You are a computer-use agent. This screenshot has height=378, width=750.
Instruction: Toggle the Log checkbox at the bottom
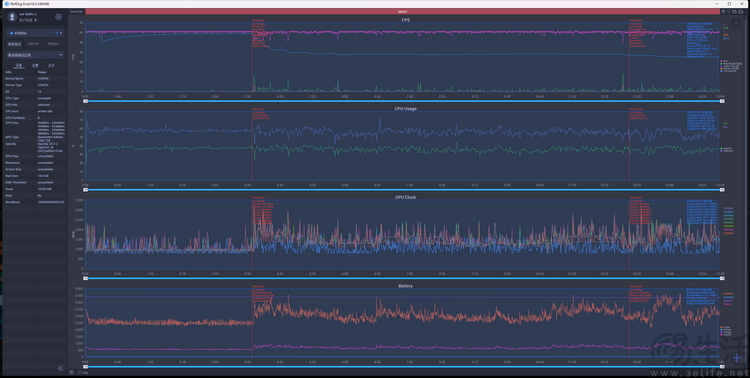[x=79, y=372]
